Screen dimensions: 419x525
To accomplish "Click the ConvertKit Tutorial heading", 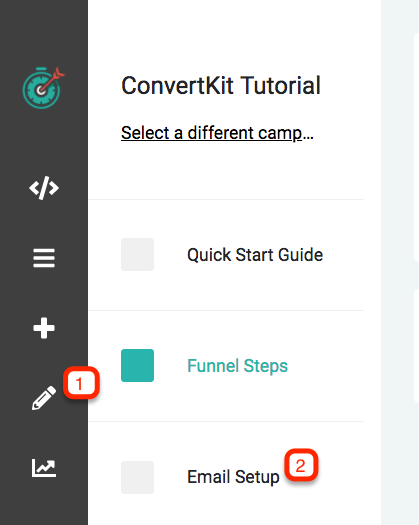I will point(221,85).
